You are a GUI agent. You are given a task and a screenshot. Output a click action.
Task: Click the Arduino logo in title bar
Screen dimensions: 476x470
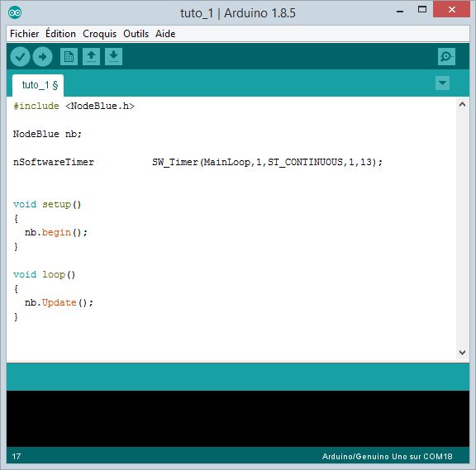tap(15, 12)
